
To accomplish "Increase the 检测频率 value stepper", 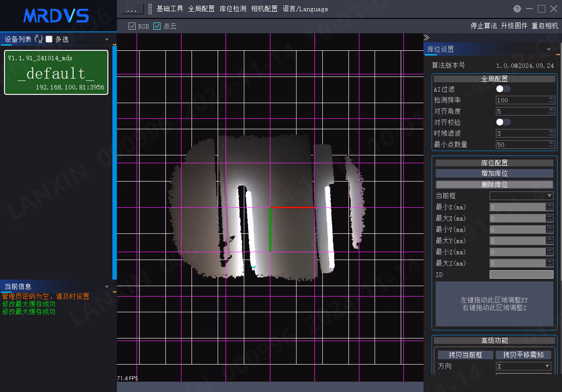I will [x=551, y=98].
